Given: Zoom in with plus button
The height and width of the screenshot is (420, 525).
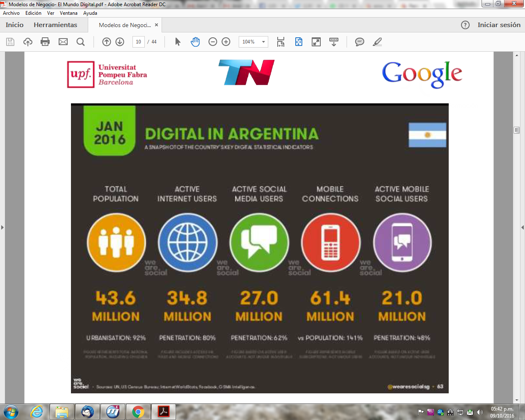Looking at the screenshot, I should point(226,42).
